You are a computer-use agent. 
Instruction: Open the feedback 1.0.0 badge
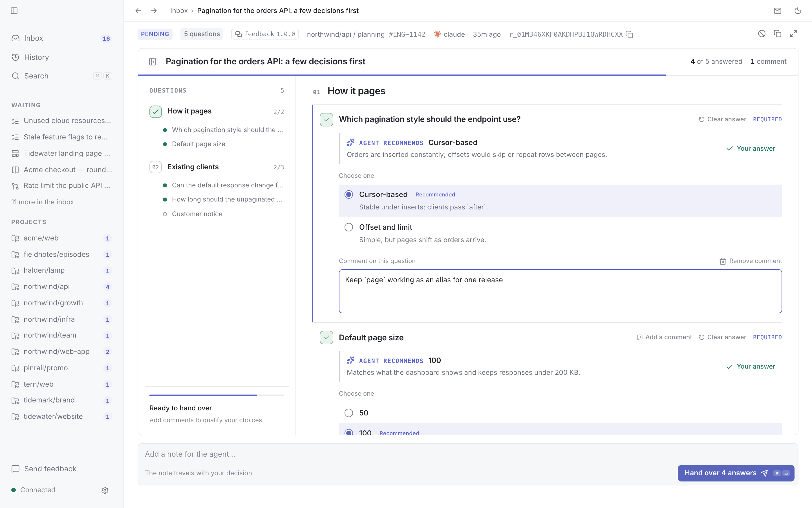pyautogui.click(x=265, y=34)
